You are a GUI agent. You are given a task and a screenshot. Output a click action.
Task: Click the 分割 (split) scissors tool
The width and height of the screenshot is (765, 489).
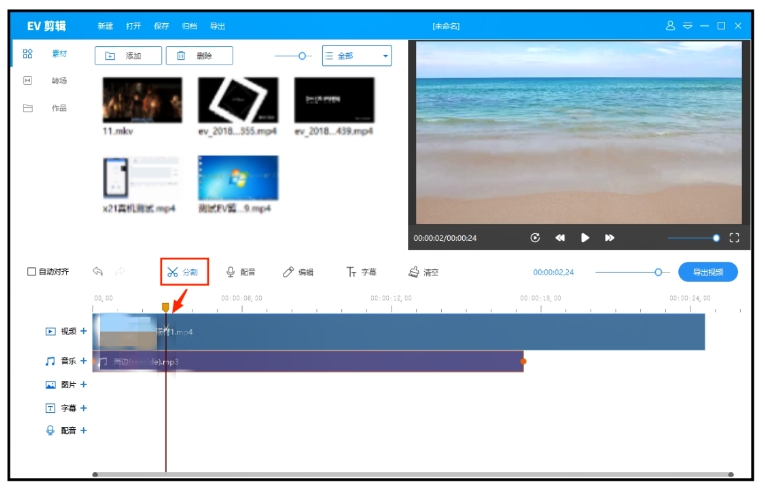pos(184,272)
